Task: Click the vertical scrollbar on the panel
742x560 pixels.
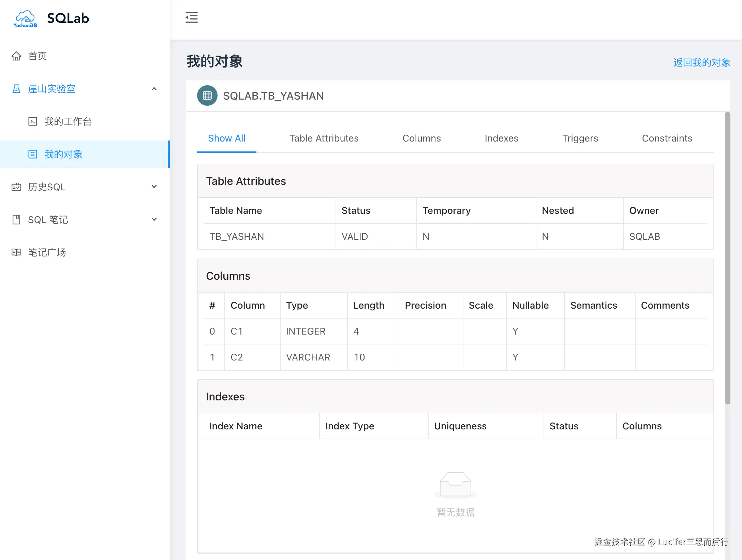Action: pos(727,258)
